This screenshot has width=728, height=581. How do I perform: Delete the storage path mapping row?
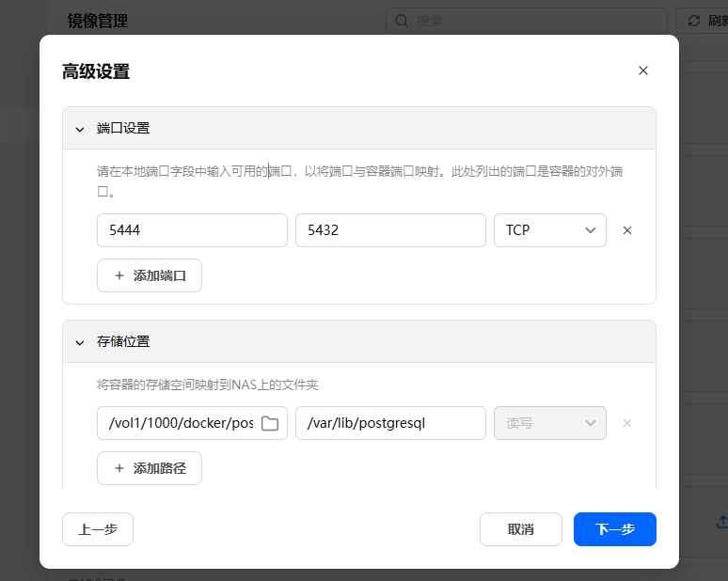pos(627,423)
